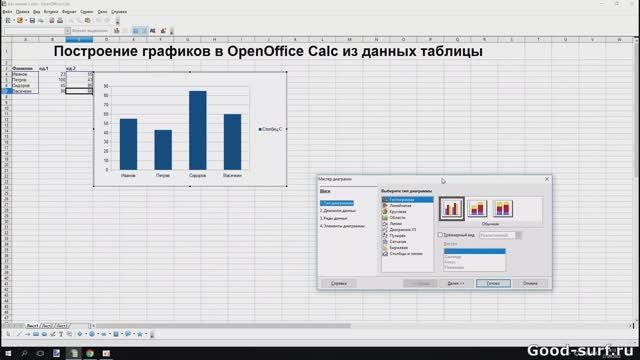Switch to the Лист2 sheet tab

(x=47, y=326)
